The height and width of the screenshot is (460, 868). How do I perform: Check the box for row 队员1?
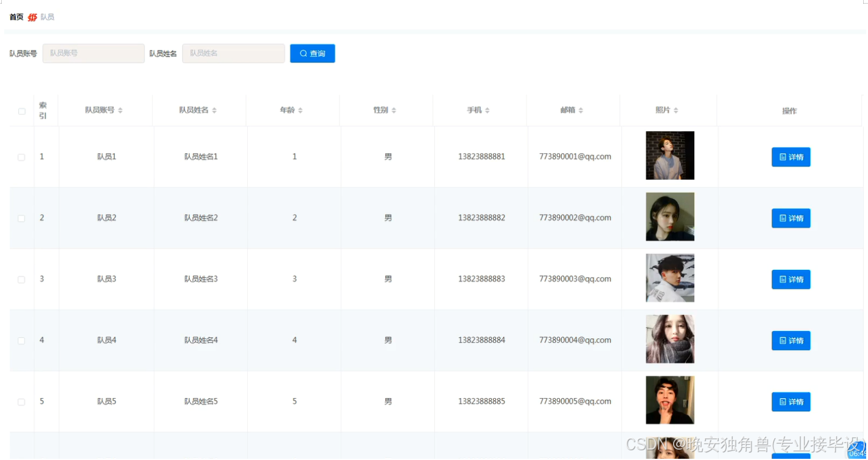pyautogui.click(x=21, y=157)
